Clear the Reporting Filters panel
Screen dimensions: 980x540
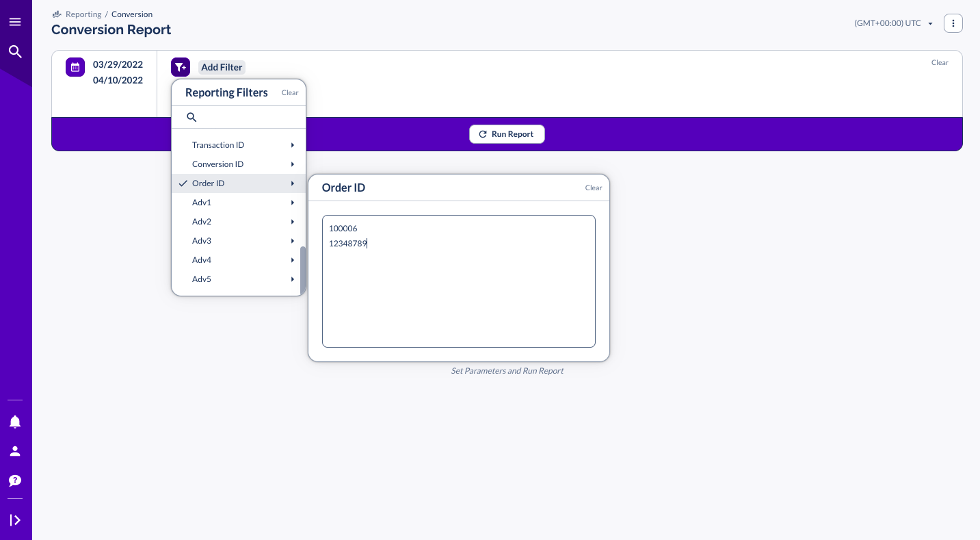click(290, 92)
